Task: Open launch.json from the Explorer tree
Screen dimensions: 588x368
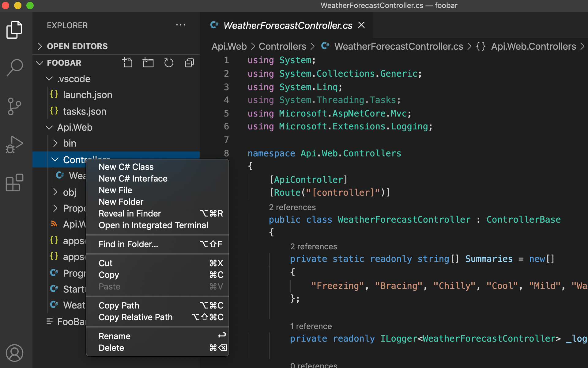Action: click(88, 95)
